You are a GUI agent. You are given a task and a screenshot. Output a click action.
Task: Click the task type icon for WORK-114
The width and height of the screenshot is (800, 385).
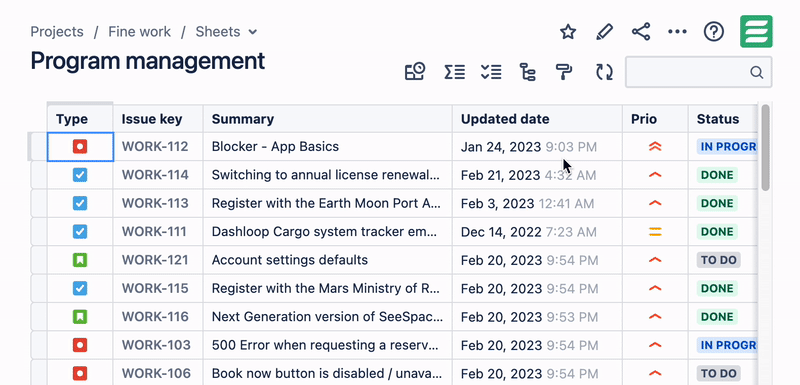tap(80, 175)
